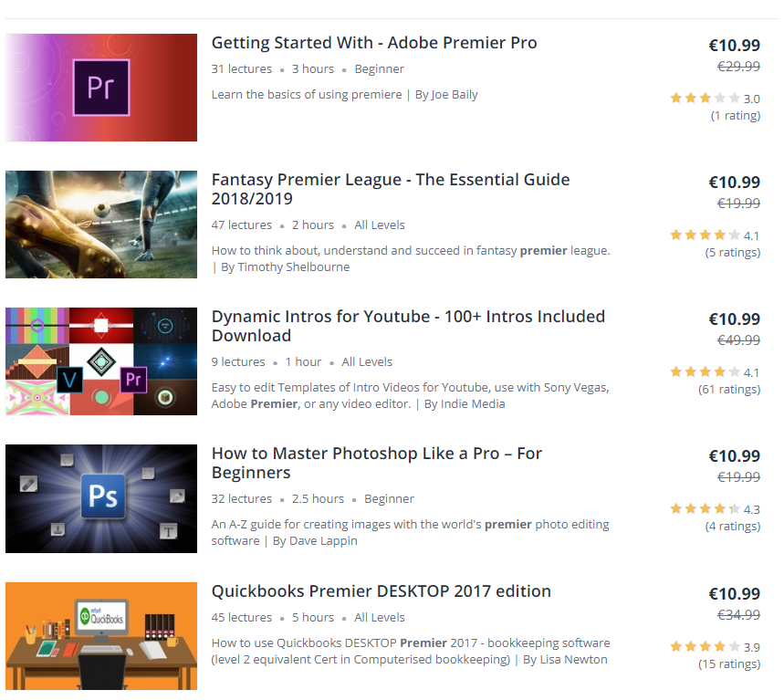Click the 3.9 star rating for Quickbooks course
The width and height of the screenshot is (784, 700).
pos(715,647)
